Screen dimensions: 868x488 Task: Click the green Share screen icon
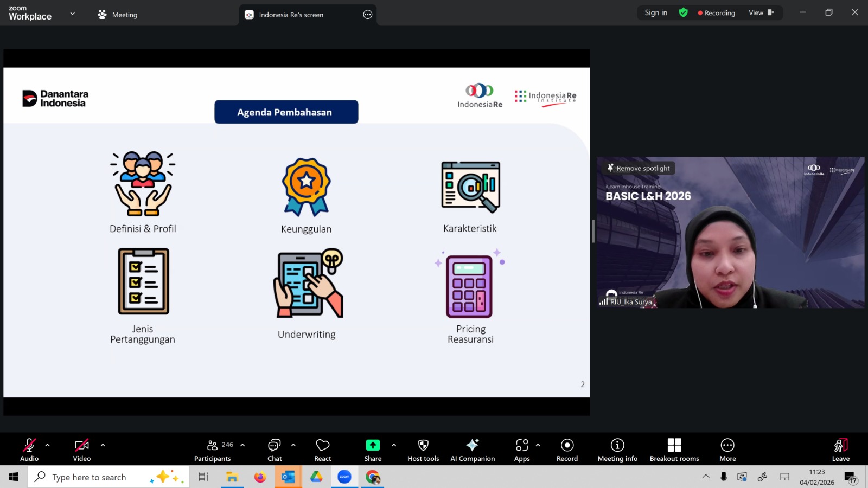pos(373,445)
